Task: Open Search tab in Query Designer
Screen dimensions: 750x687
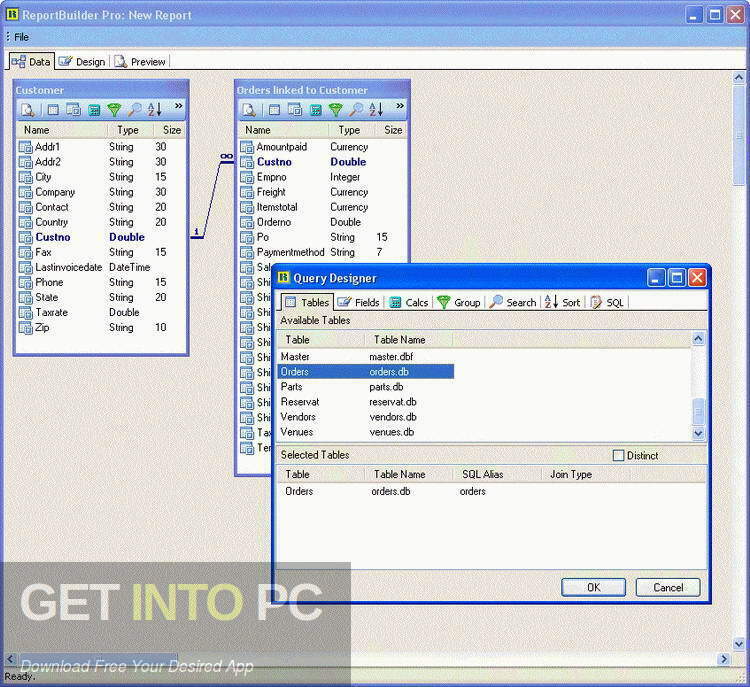Action: click(x=513, y=302)
